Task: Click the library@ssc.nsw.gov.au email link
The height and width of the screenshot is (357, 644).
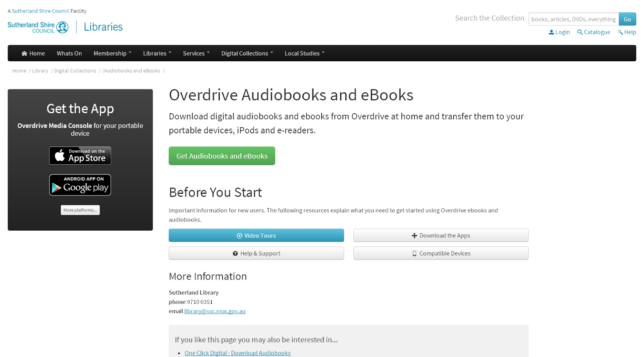Action: point(215,311)
